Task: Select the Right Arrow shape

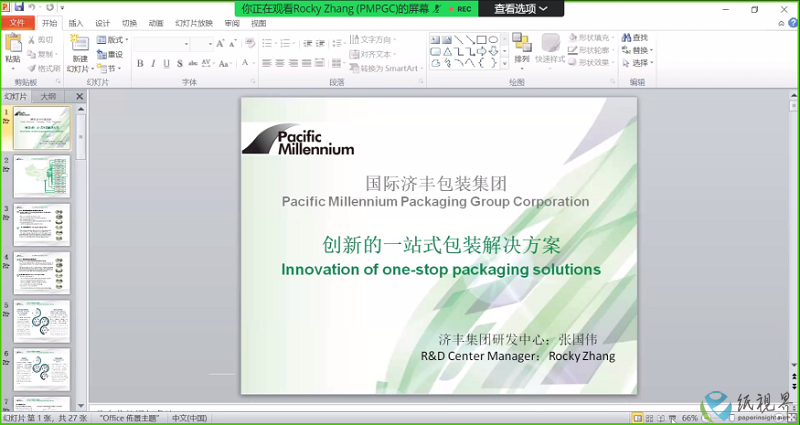Action: pos(481,51)
